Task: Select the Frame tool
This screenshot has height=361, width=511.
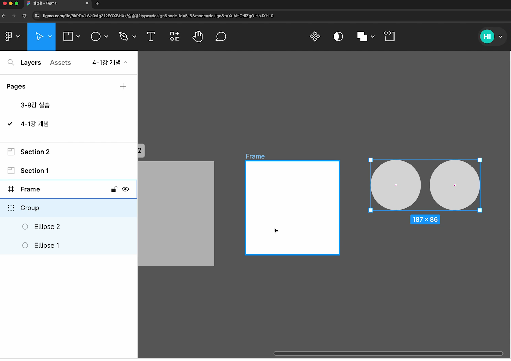Action: point(68,36)
